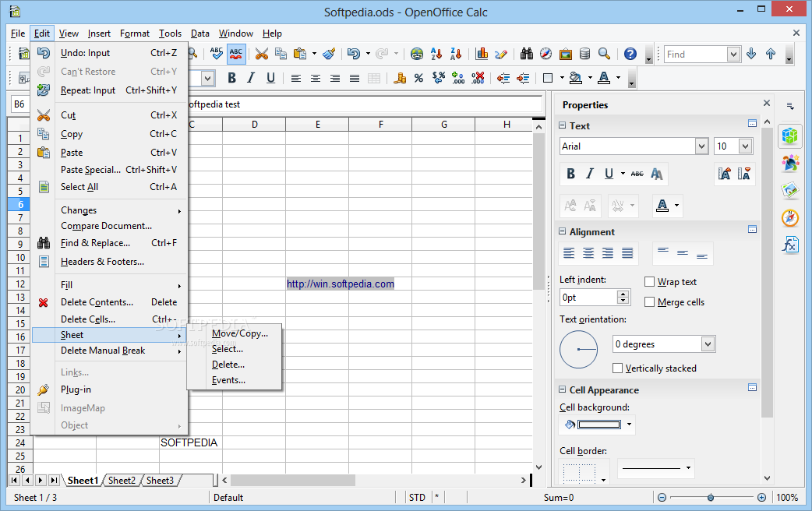
Task: Open Data Sources toolbar icon
Action: (x=584, y=53)
